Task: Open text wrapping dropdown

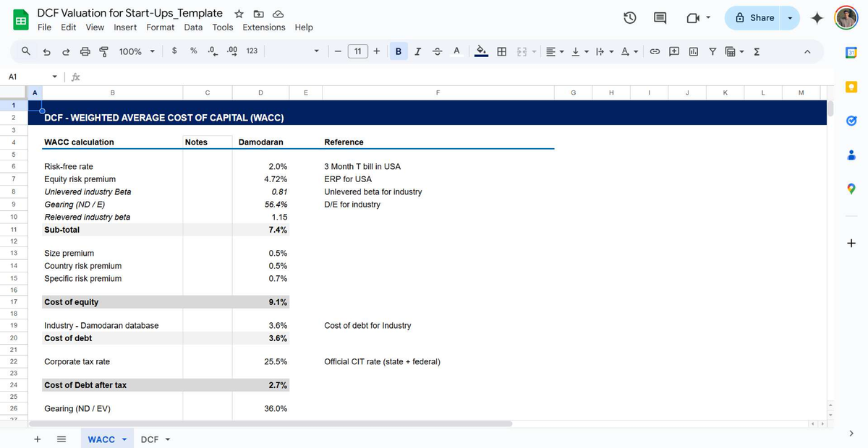Action: click(x=603, y=51)
